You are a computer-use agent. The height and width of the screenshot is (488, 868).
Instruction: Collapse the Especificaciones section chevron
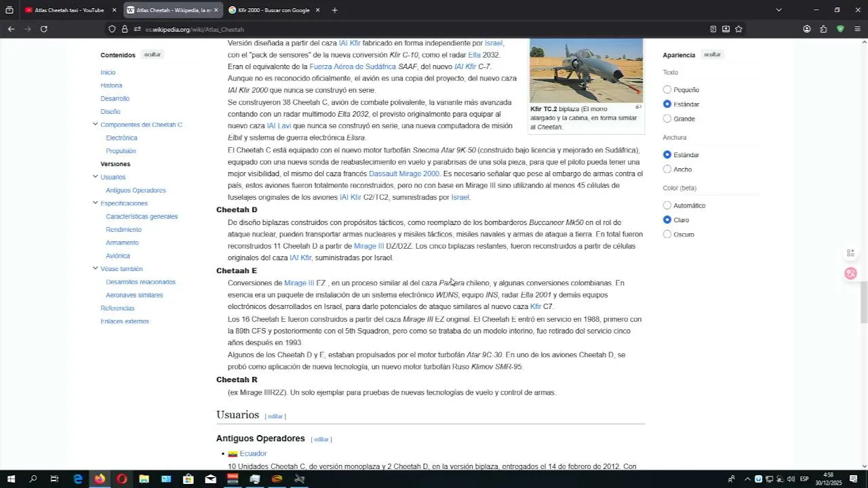(x=95, y=203)
